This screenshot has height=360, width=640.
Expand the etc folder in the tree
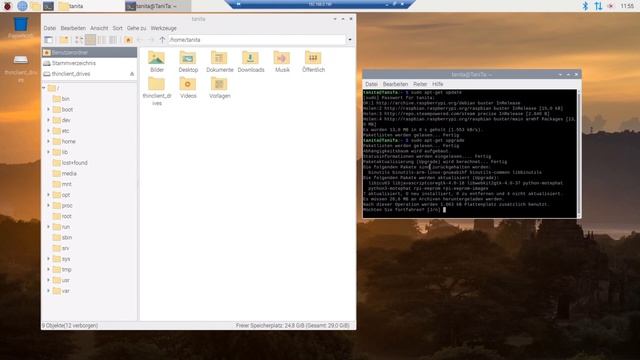coord(48,131)
